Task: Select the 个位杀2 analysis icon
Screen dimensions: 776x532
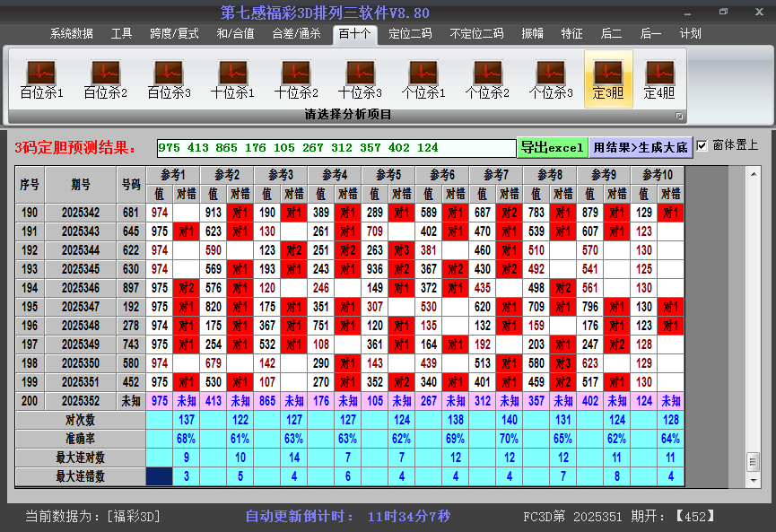Action: 487,79
